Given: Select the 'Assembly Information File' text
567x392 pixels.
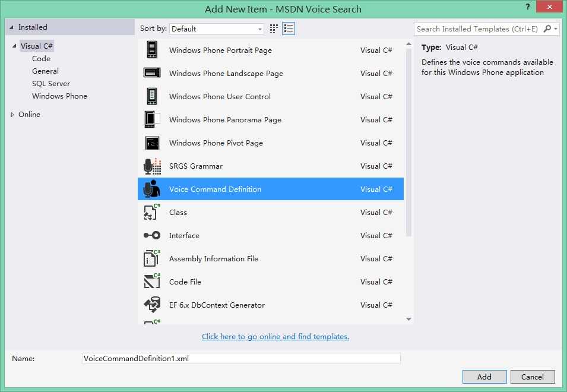Looking at the screenshot, I should point(213,258).
